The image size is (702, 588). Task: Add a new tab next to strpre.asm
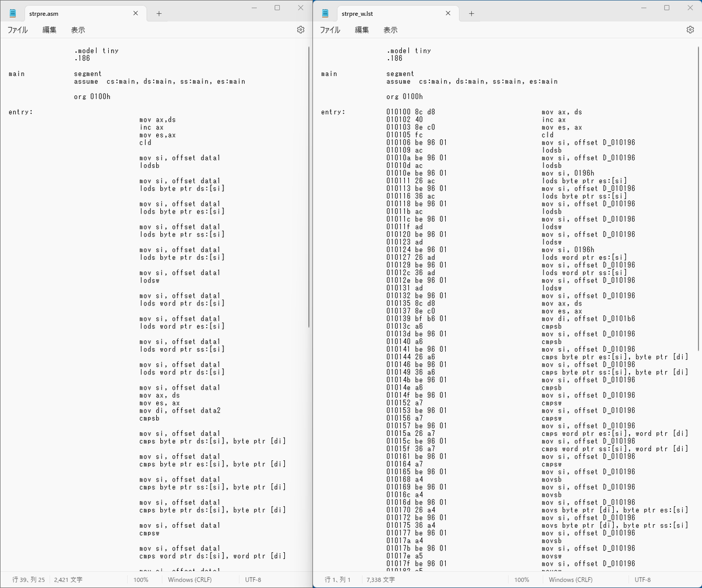pos(159,13)
